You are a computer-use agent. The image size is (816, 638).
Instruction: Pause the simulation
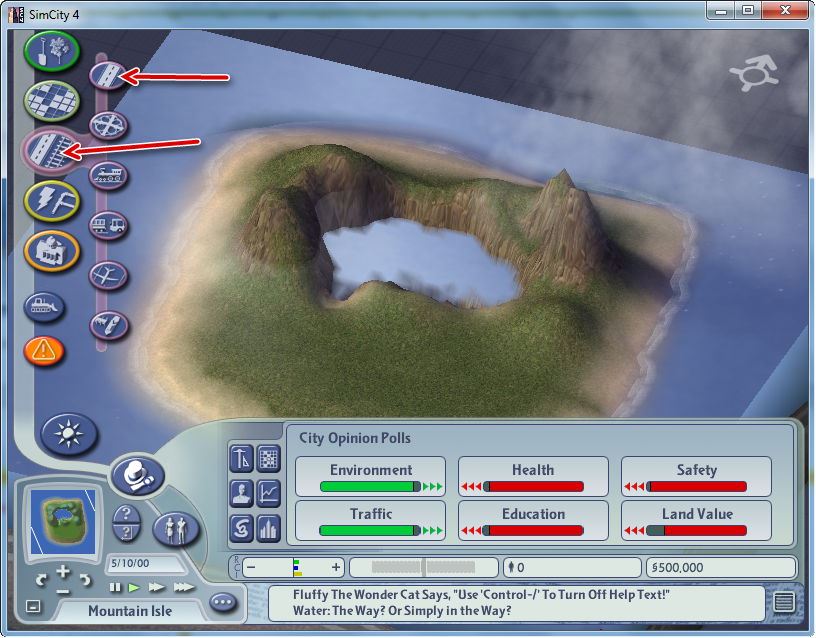pyautogui.click(x=115, y=588)
